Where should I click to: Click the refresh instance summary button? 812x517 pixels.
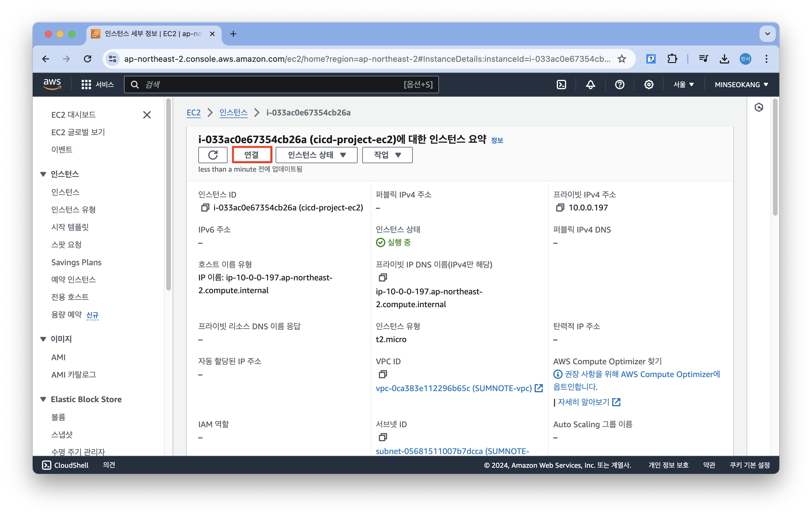(213, 155)
